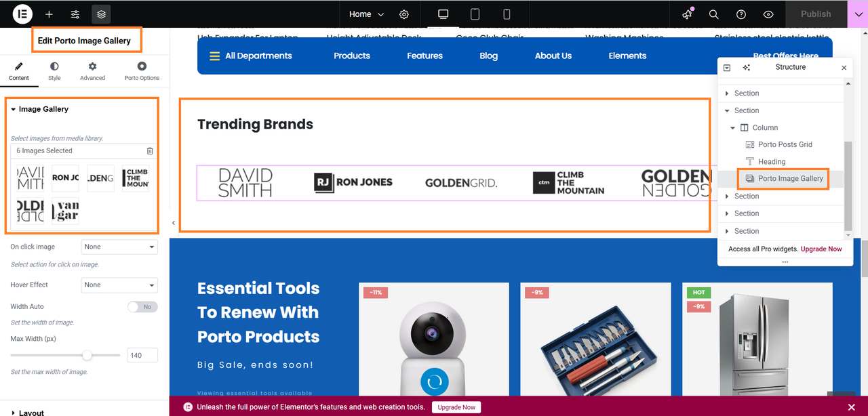Select Porto Posts Grid in Structure
This screenshot has width=868, height=416.
[x=785, y=145]
